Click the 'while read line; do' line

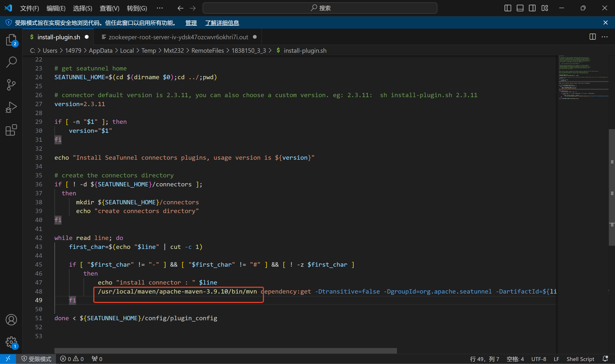(x=89, y=238)
